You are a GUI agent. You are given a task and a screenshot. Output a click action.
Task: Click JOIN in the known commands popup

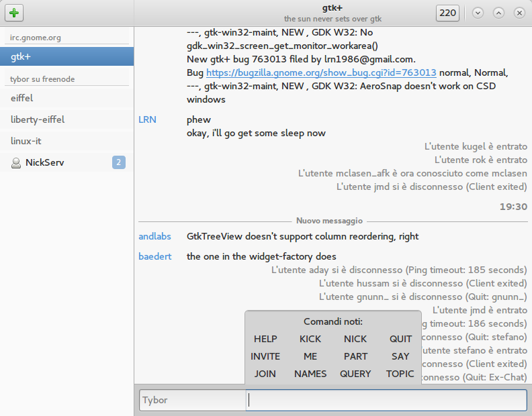coord(265,374)
